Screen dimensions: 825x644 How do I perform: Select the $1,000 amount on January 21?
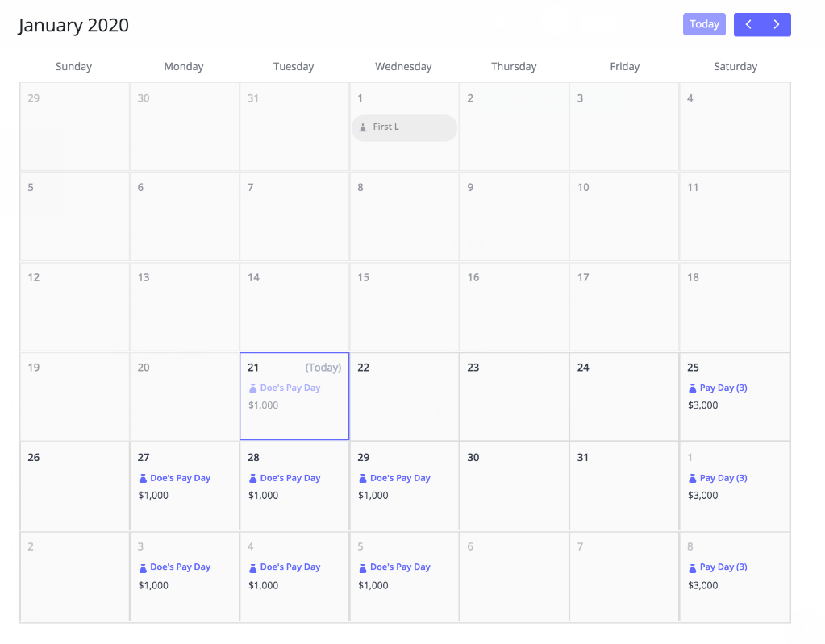point(263,405)
